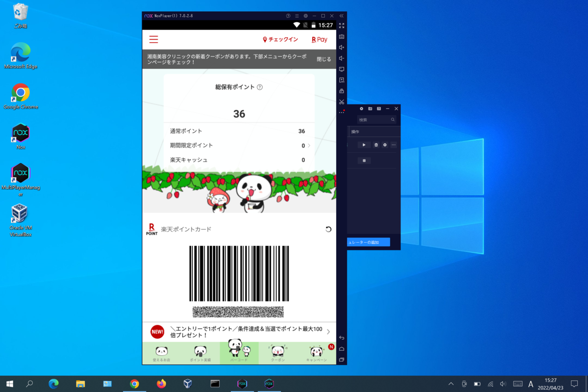Screen dimensions: 588x392
Task: Click the エミュレーターの追加 add emulator button
Action: point(368,242)
